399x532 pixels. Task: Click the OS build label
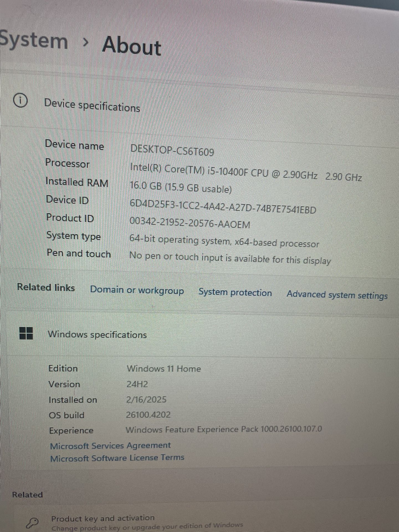(66, 415)
